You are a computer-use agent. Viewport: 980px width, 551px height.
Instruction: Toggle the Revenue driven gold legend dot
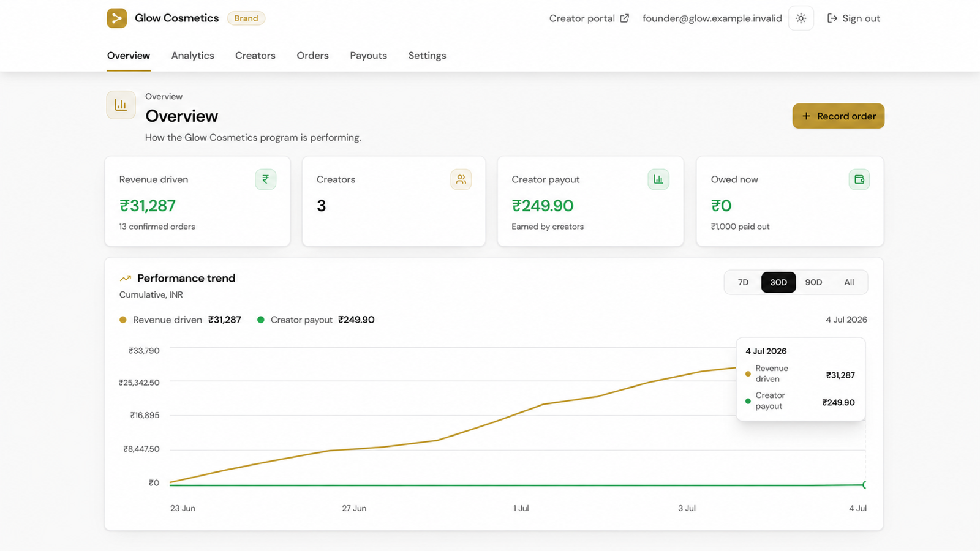(x=123, y=320)
